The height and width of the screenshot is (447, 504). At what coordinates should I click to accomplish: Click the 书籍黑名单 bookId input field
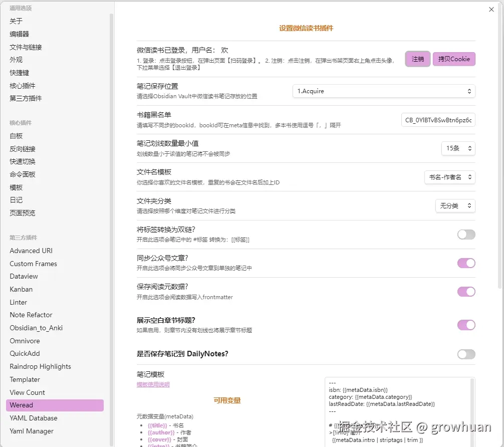pyautogui.click(x=438, y=120)
